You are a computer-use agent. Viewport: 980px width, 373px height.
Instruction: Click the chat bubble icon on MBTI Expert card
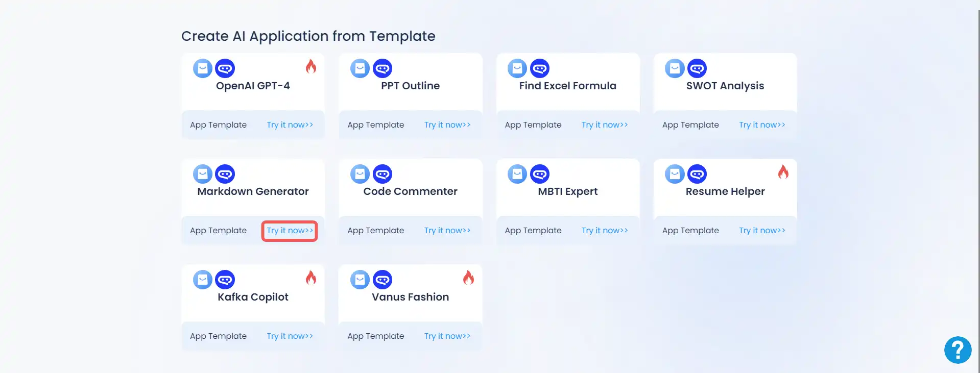540,174
